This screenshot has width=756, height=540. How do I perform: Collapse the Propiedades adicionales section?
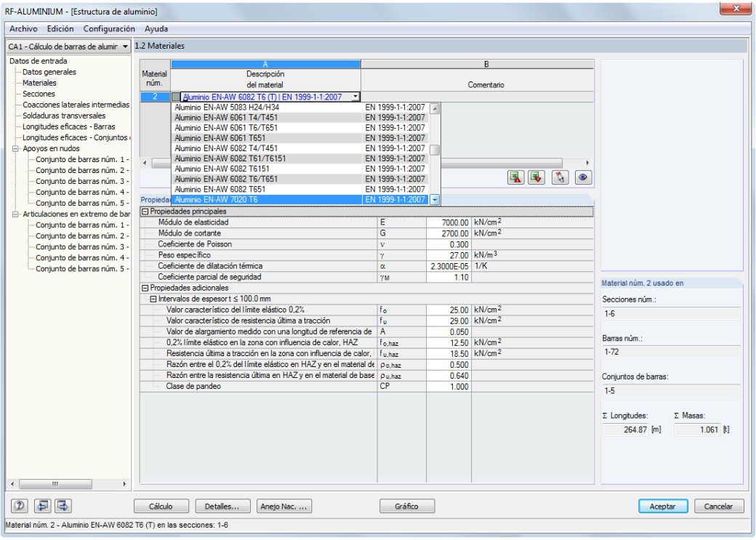[x=145, y=288]
